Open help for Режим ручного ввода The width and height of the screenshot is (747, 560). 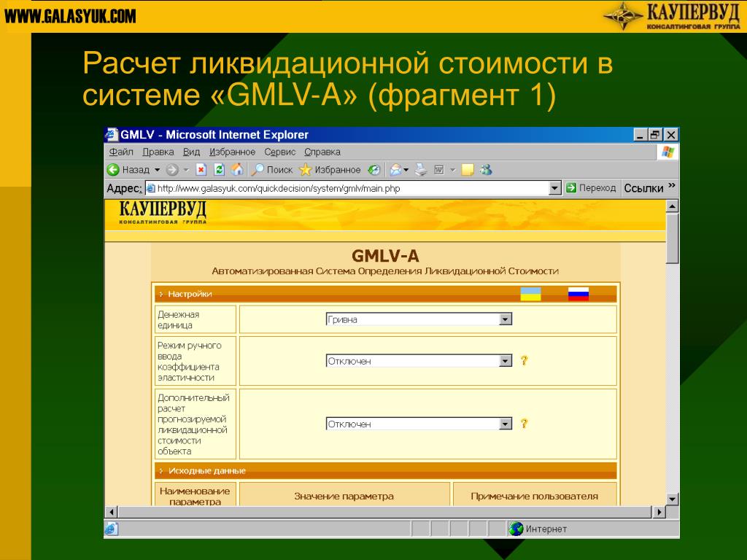524,360
